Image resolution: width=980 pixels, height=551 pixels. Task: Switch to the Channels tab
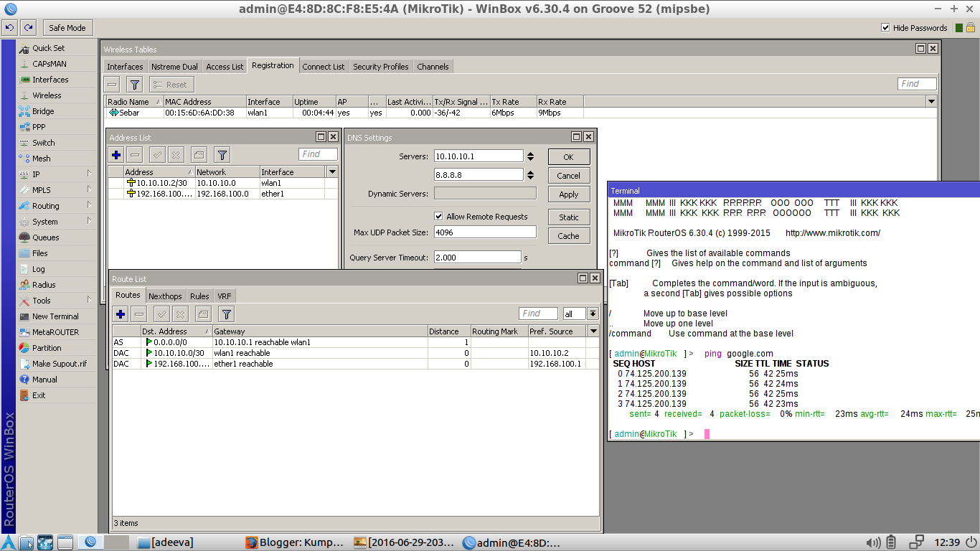433,67
